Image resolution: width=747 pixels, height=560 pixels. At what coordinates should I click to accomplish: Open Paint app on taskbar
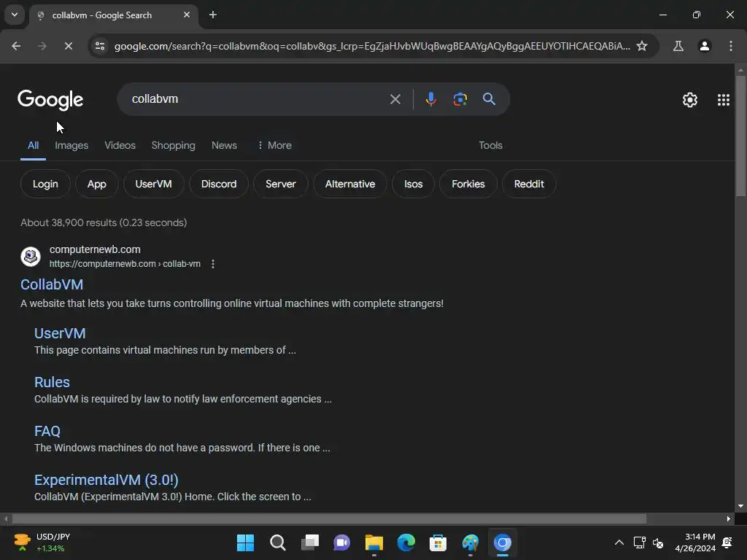(471, 542)
